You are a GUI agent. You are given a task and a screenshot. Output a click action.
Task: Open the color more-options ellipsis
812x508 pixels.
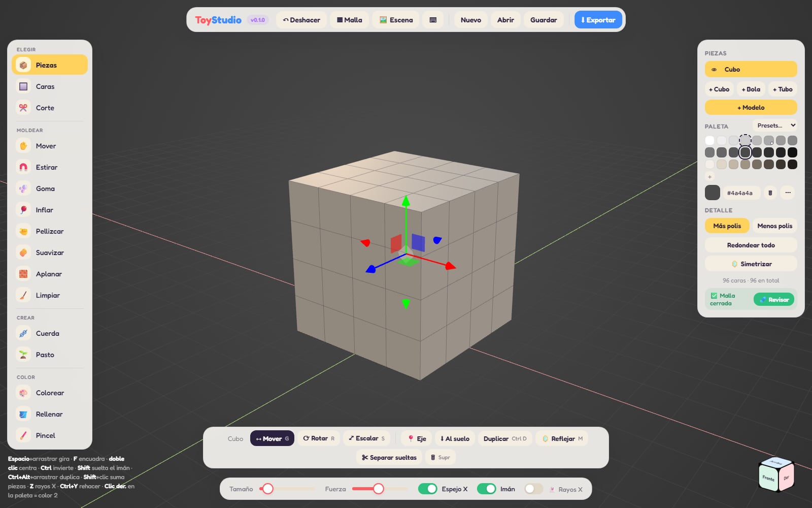click(788, 193)
